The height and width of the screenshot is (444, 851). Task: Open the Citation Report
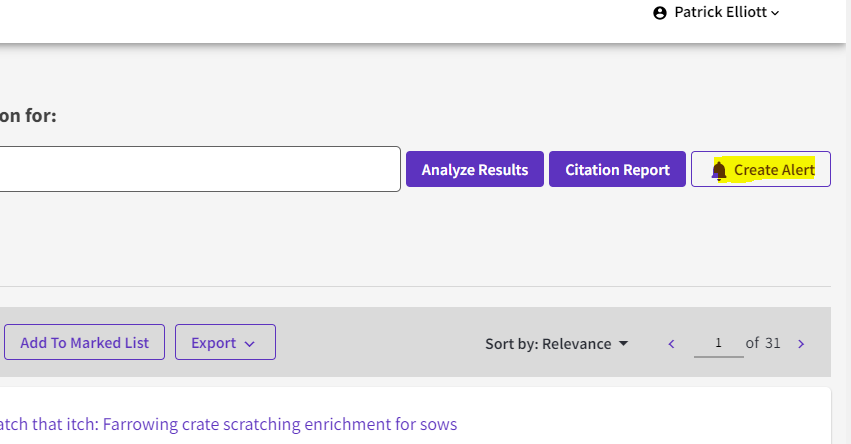click(x=617, y=169)
